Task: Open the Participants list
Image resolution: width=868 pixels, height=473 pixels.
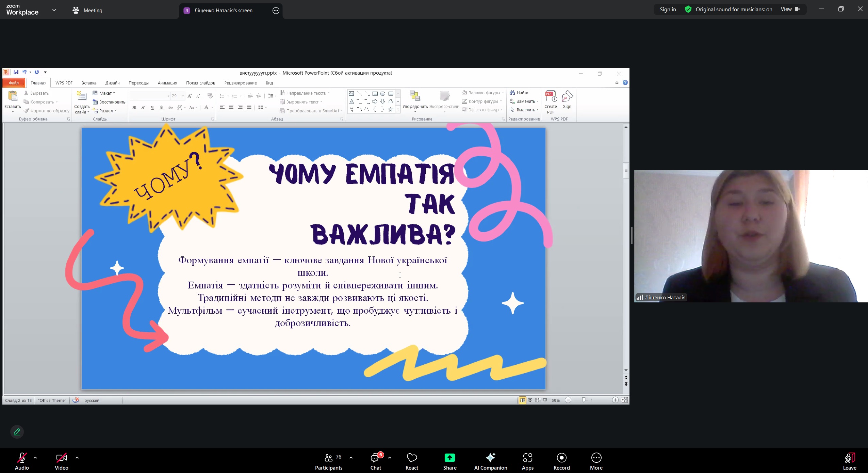Action: (x=328, y=458)
